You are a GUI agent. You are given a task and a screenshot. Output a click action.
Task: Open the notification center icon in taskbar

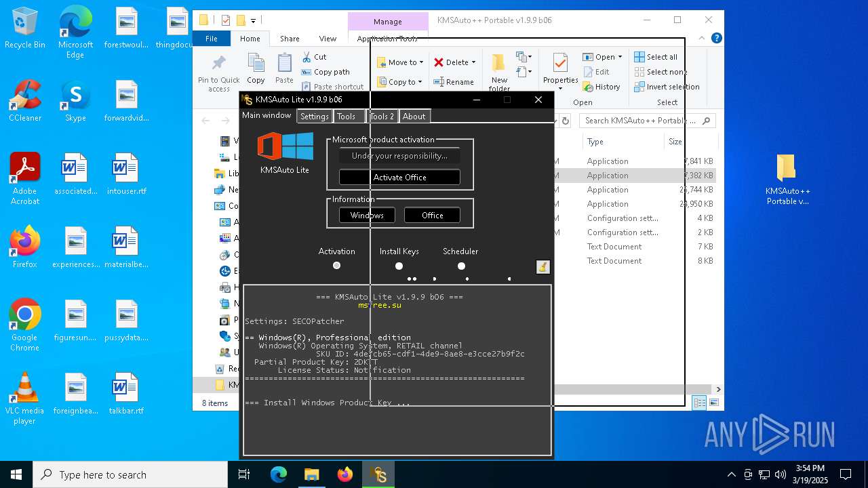tap(846, 474)
